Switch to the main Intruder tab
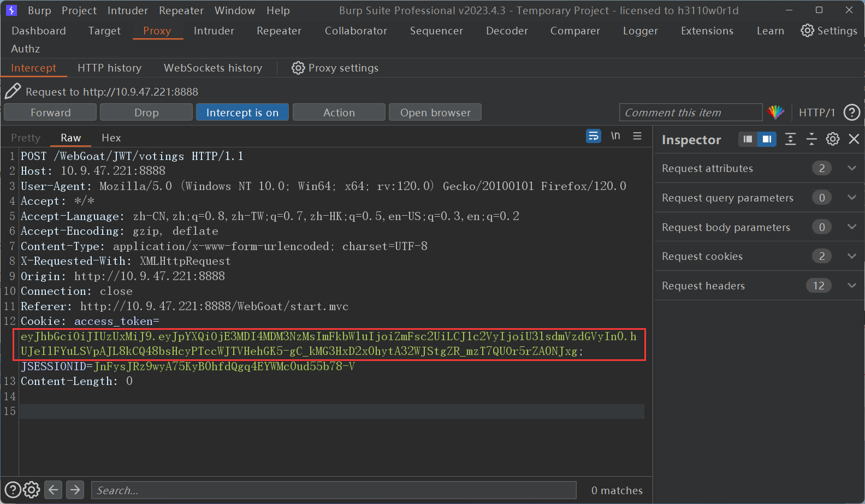The image size is (865, 504). click(x=214, y=31)
